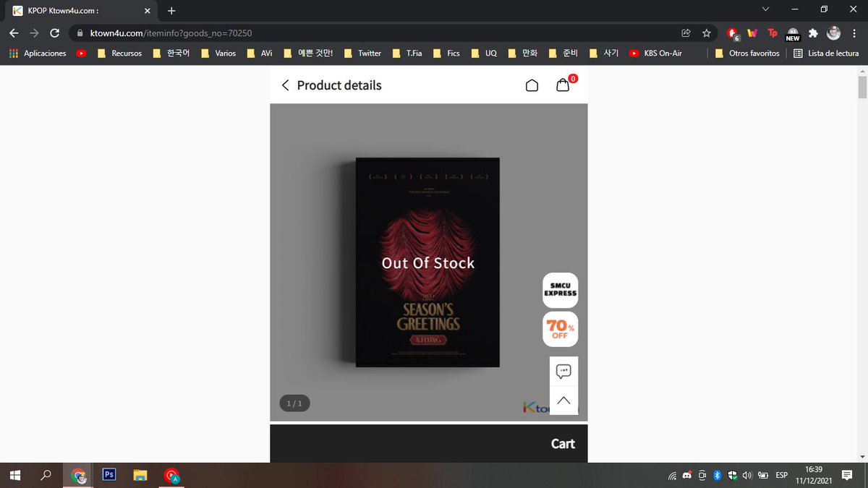Open the Ktown4u home icon
868x488 pixels.
click(x=532, y=85)
